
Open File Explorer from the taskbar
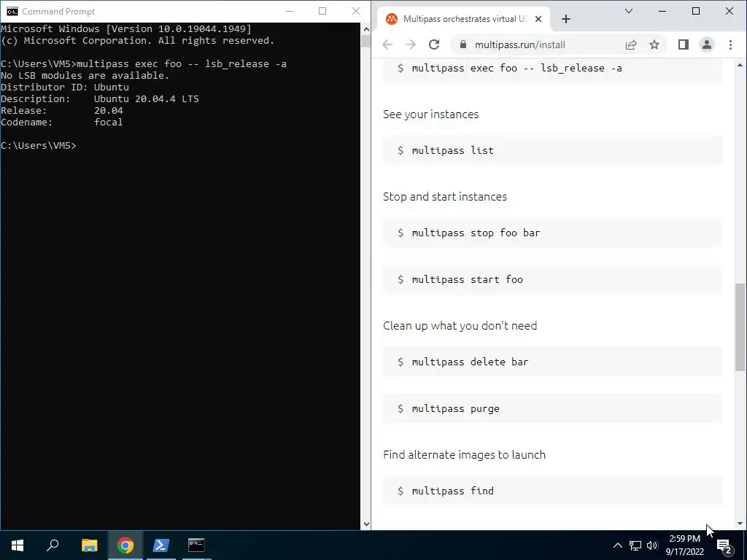point(89,545)
